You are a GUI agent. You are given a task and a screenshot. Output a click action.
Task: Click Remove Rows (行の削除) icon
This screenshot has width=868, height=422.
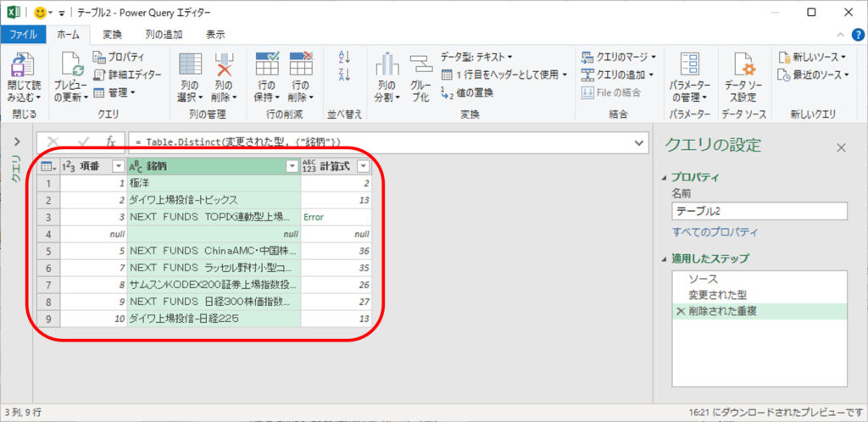[x=301, y=64]
